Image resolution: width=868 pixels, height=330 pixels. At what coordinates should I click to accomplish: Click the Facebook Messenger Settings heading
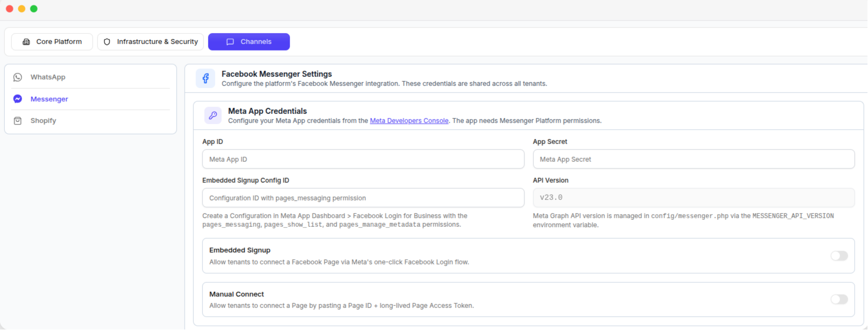click(277, 74)
